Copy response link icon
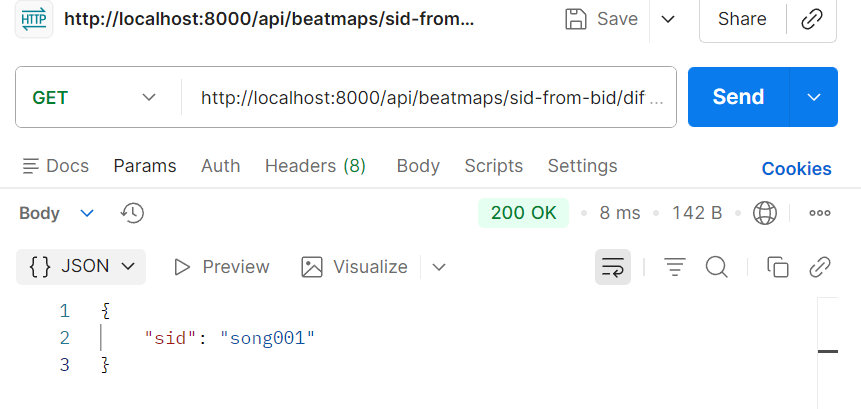This screenshot has width=861, height=409. [x=820, y=267]
